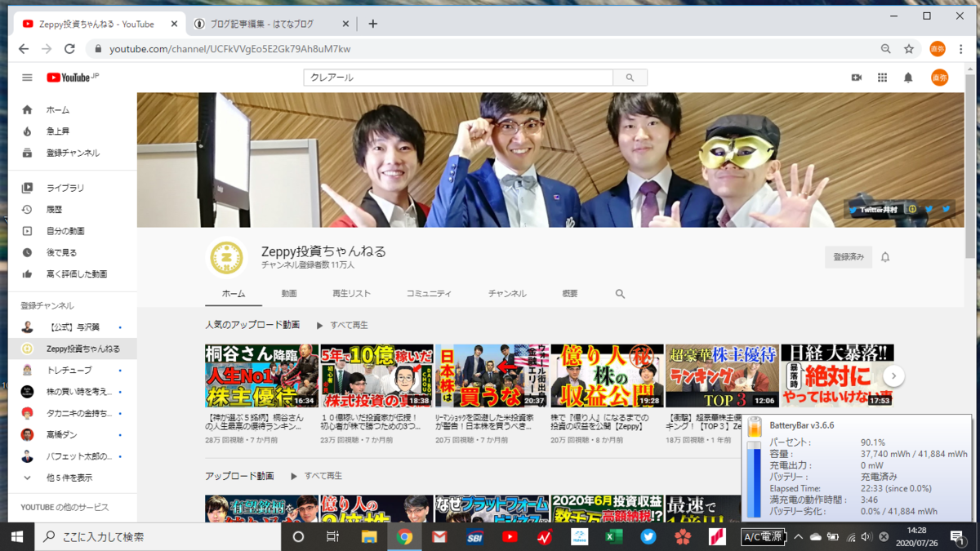Bookmark this page with the star icon
The width and height of the screenshot is (980, 551).
pyautogui.click(x=908, y=49)
